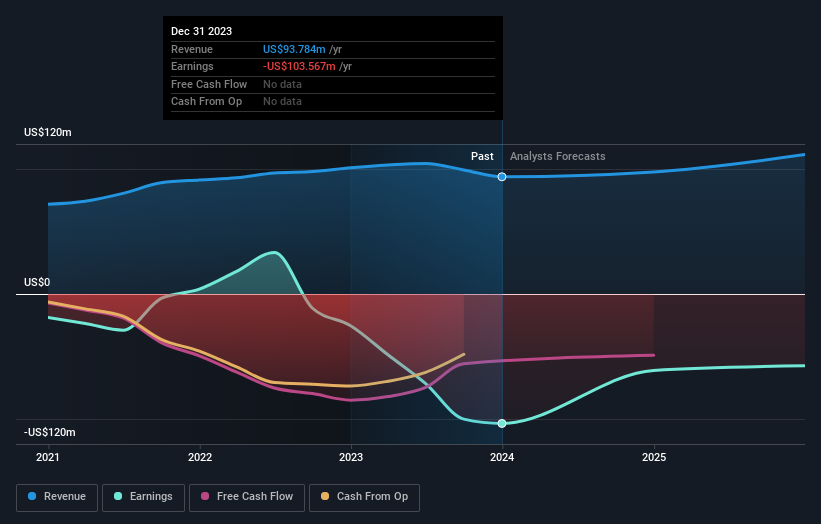Click the US$0 y-axis label
Screen dimensions: 821x524
pos(37,282)
